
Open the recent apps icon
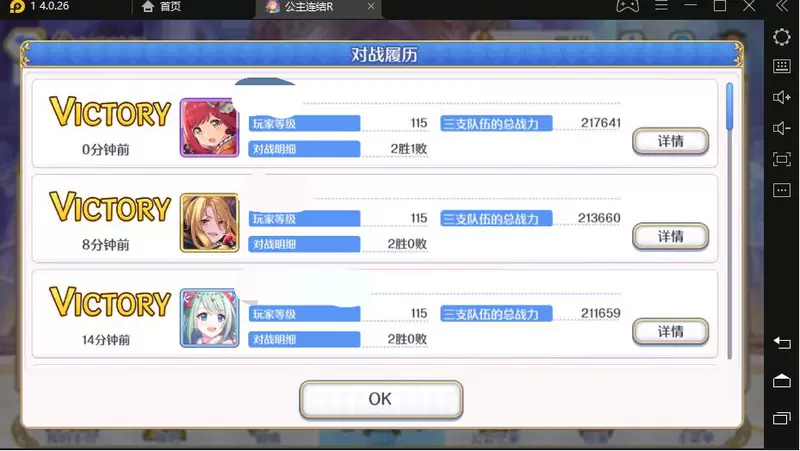(781, 418)
